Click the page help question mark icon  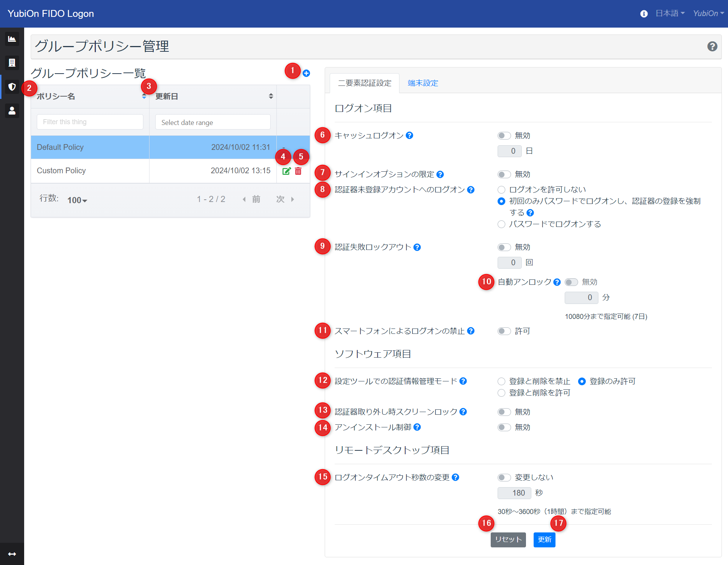(x=712, y=46)
